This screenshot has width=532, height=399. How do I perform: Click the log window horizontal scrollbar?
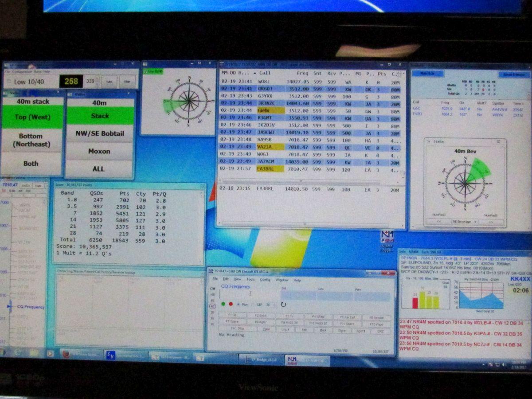tap(300, 181)
